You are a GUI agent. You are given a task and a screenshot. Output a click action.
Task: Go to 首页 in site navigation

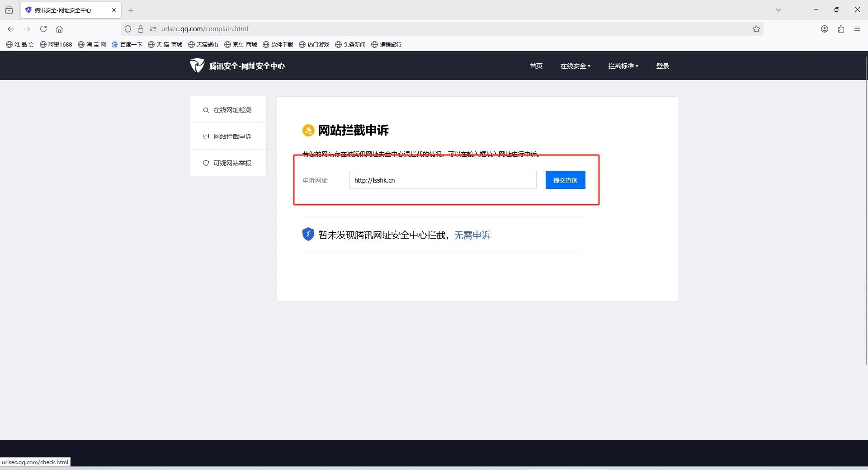(x=536, y=66)
